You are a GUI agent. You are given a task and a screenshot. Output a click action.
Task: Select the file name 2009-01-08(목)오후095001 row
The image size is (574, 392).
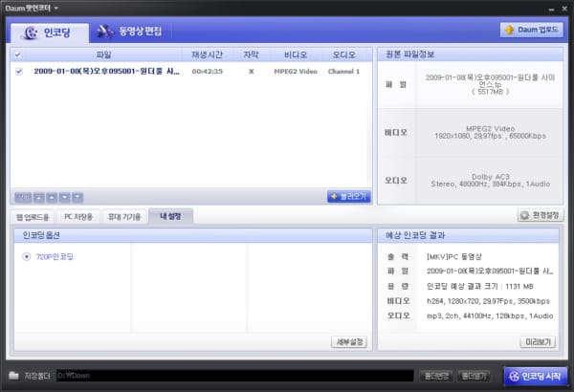pyautogui.click(x=106, y=72)
